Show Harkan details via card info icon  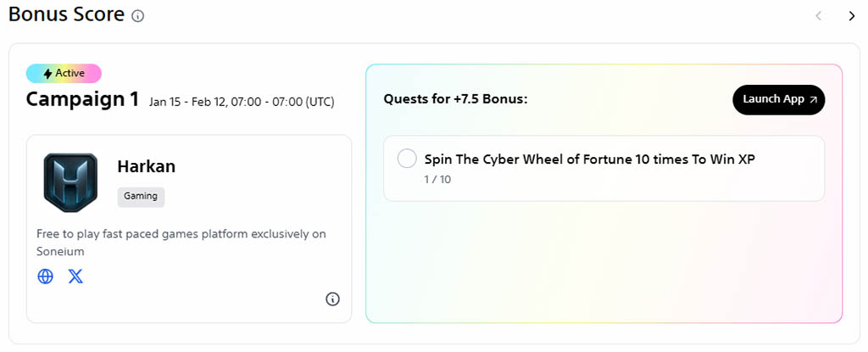pyautogui.click(x=332, y=299)
